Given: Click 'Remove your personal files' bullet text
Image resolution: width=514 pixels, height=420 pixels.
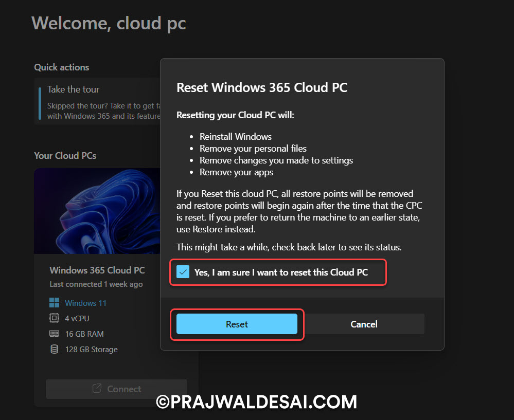Looking at the screenshot, I should point(253,149).
